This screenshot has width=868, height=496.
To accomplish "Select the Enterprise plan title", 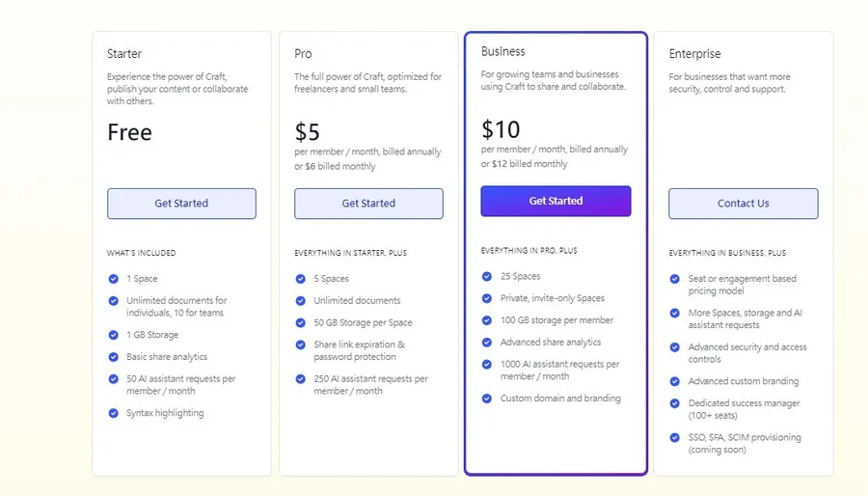I will (694, 54).
